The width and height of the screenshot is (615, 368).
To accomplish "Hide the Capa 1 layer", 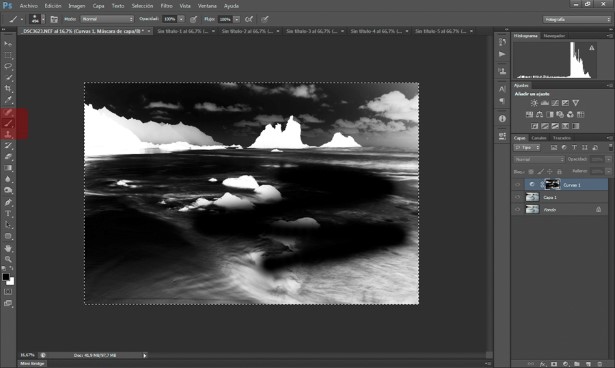I will tap(517, 197).
